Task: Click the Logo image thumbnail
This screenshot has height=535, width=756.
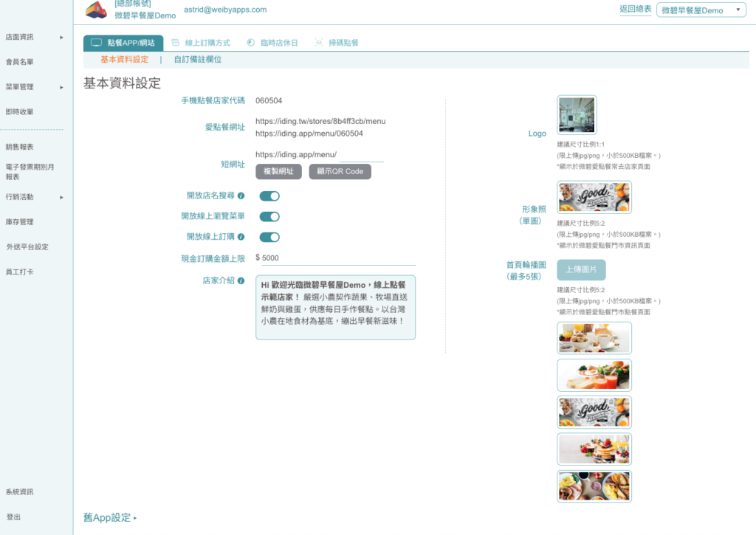Action: pyautogui.click(x=577, y=114)
